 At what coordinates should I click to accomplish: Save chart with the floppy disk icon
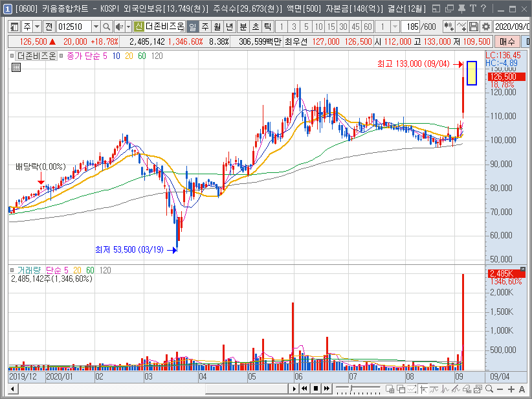[474, 27]
